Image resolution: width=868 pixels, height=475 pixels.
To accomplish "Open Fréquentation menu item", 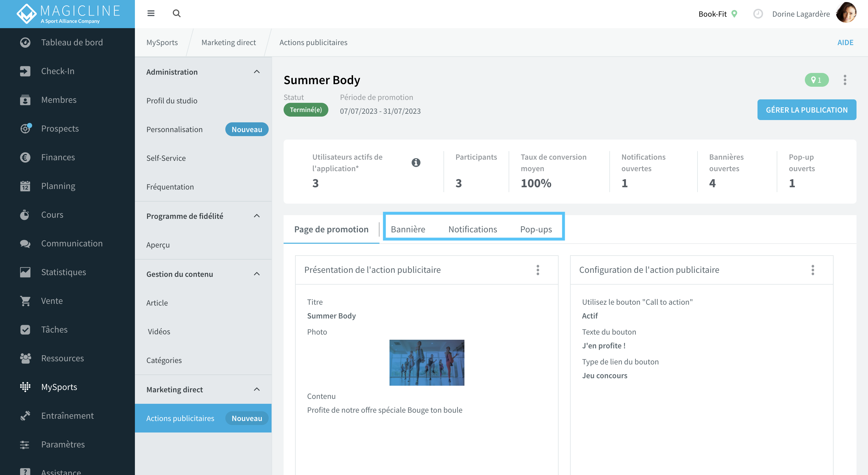I will pyautogui.click(x=203, y=187).
